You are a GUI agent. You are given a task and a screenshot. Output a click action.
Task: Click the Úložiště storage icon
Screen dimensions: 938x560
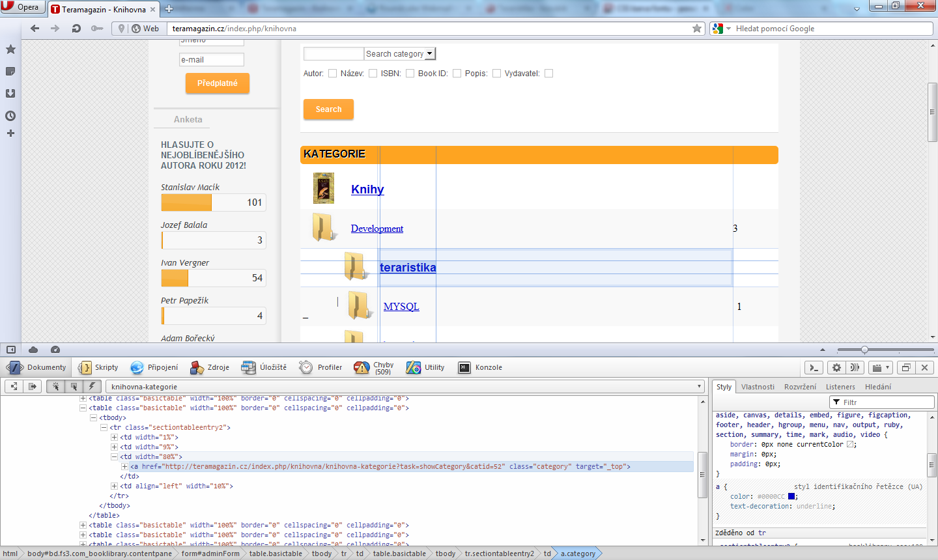[248, 367]
